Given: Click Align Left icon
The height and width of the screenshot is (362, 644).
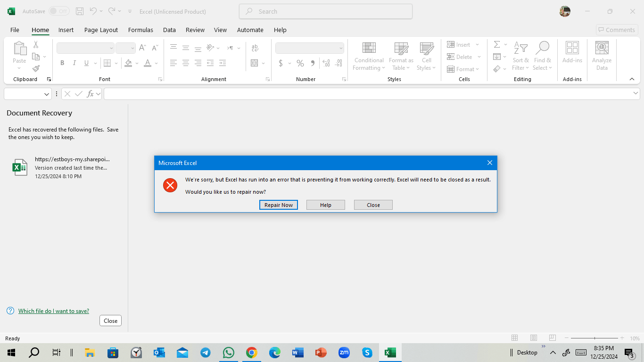Looking at the screenshot, I should point(173,63).
